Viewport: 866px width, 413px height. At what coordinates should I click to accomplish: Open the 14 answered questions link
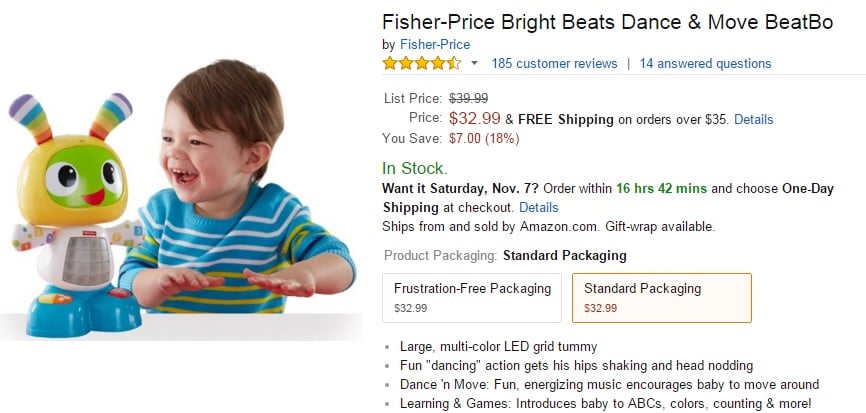tap(705, 63)
